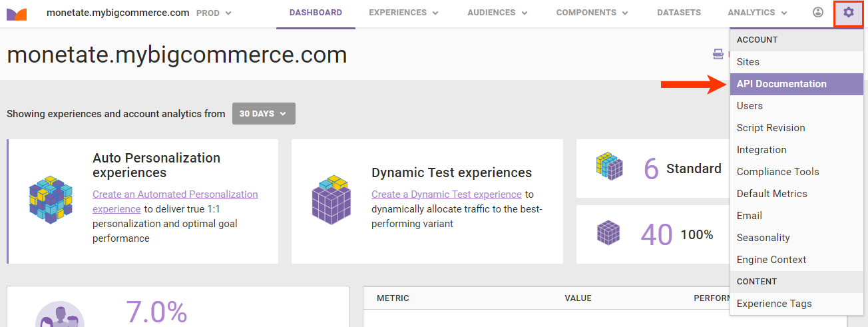868x327 pixels.
Task: Go to the DASHBOARD tab
Action: [316, 13]
